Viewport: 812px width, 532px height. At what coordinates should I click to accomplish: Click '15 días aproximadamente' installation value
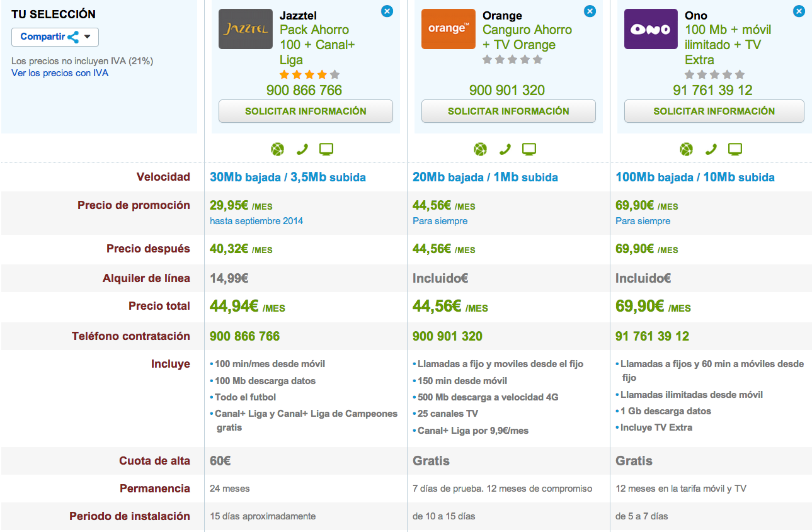(263, 516)
